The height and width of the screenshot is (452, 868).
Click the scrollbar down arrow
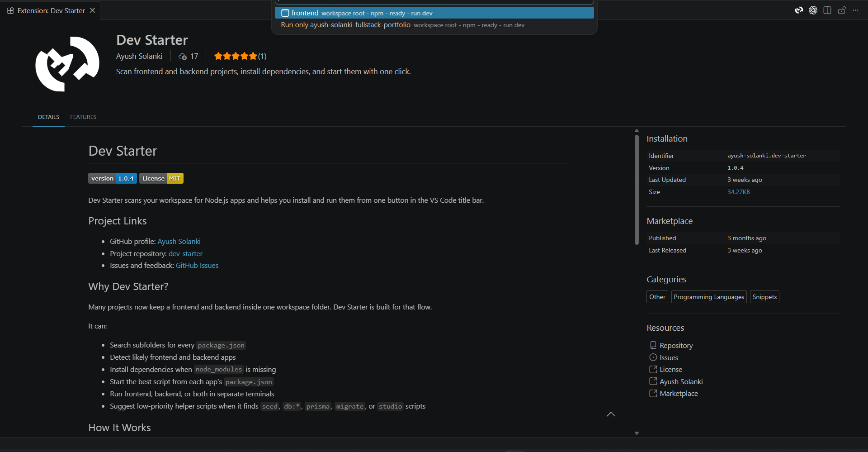[637, 433]
